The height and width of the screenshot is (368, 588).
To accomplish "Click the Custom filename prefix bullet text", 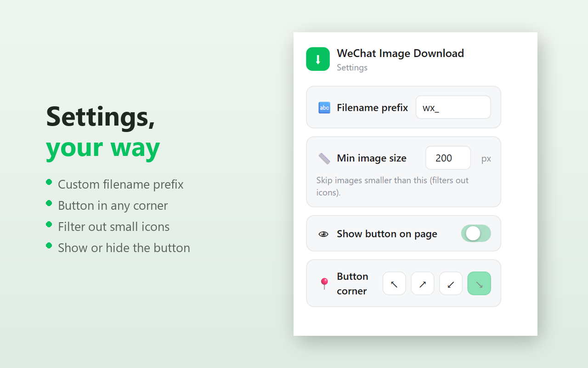I will point(120,184).
